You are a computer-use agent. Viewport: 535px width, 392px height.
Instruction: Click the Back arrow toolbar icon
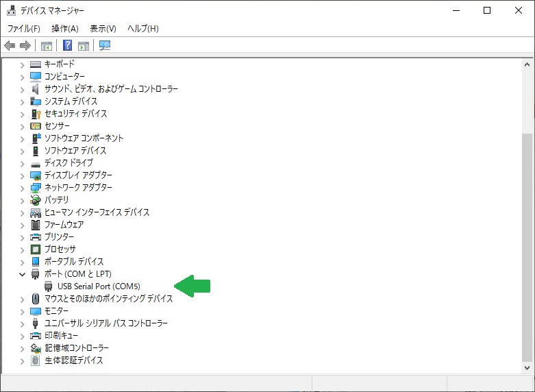10,45
